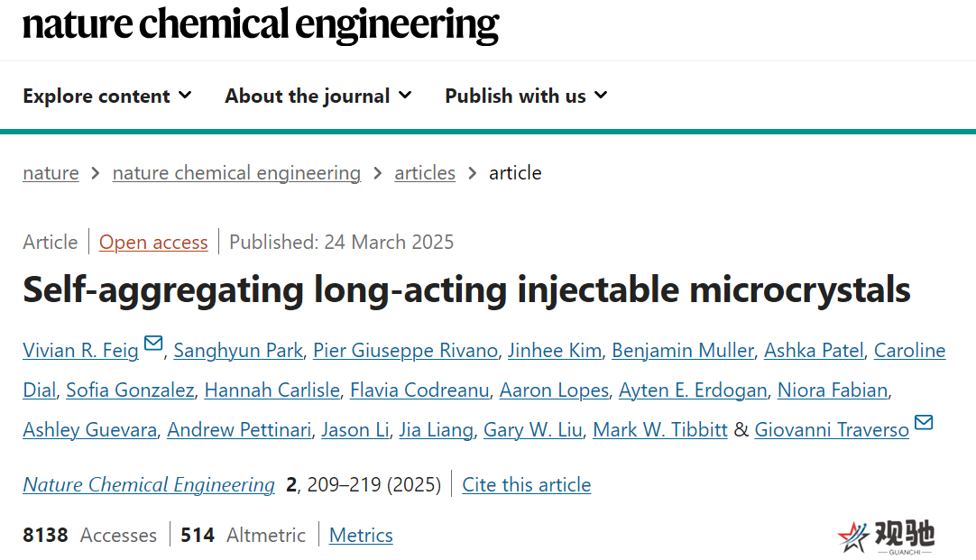This screenshot has width=976, height=560.
Task: View the article Metrics link
Action: [361, 535]
